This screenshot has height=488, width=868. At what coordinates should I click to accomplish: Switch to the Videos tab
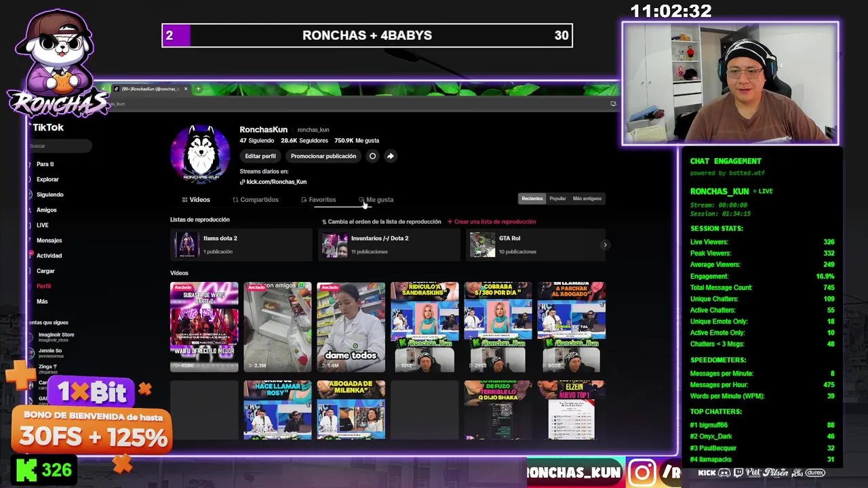click(x=197, y=200)
